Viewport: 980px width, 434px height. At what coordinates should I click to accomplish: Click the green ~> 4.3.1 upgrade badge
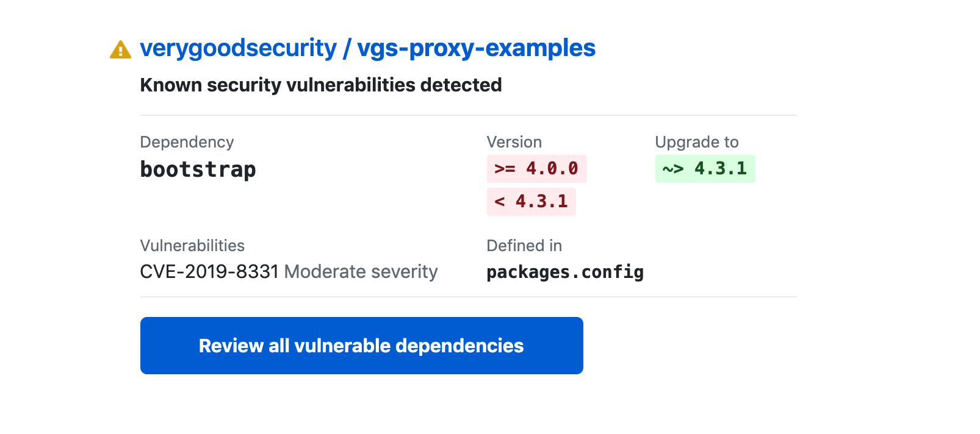(705, 169)
